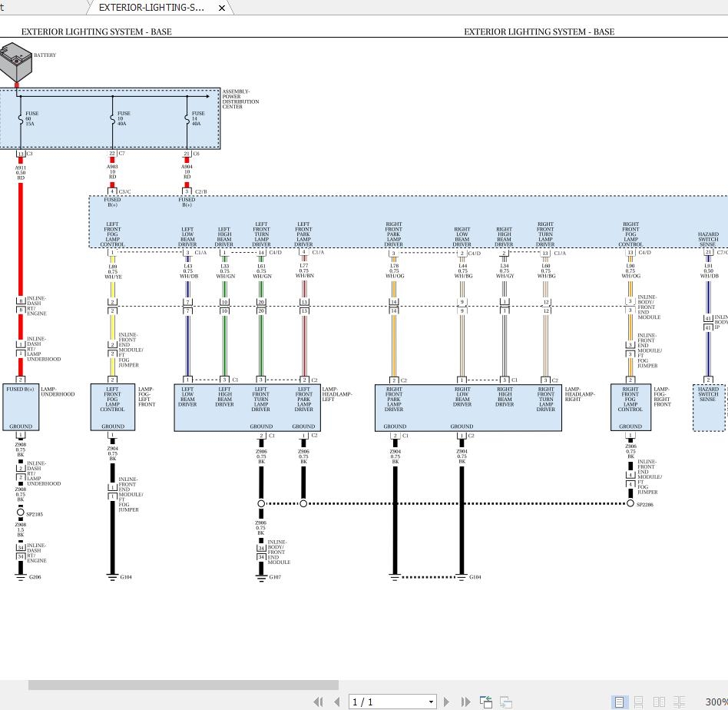Select the single page view icon
Viewport: 728px width, 710px height.
(x=619, y=702)
